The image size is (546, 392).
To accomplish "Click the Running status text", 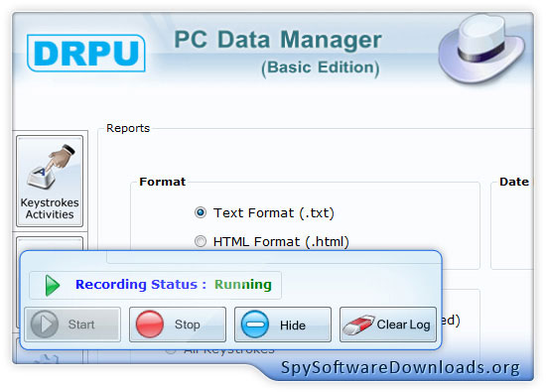I will 242,285.
